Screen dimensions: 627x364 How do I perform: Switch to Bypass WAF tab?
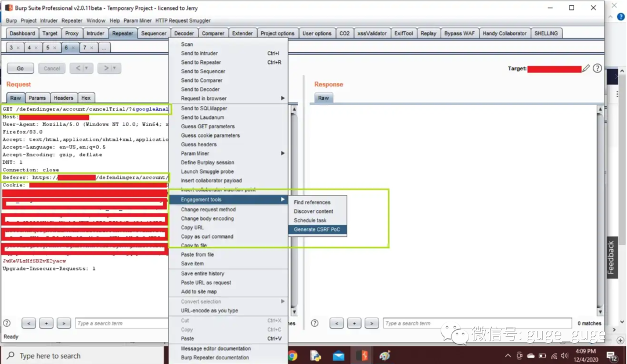point(459,34)
